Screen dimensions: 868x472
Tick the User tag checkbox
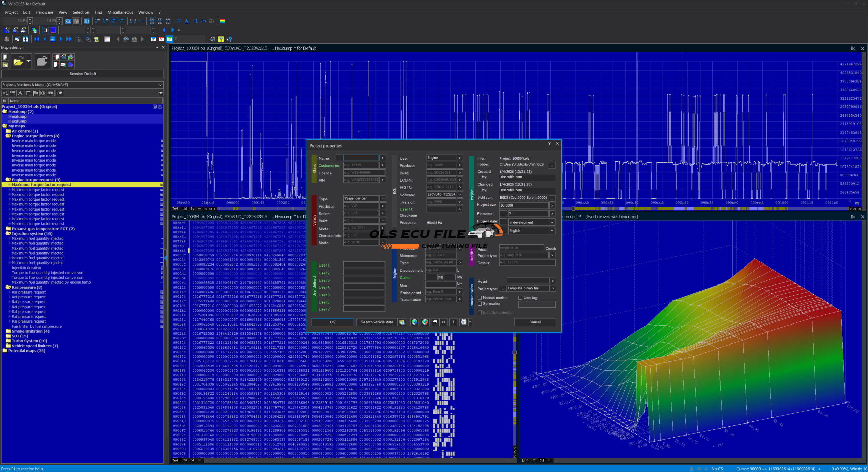(520, 298)
